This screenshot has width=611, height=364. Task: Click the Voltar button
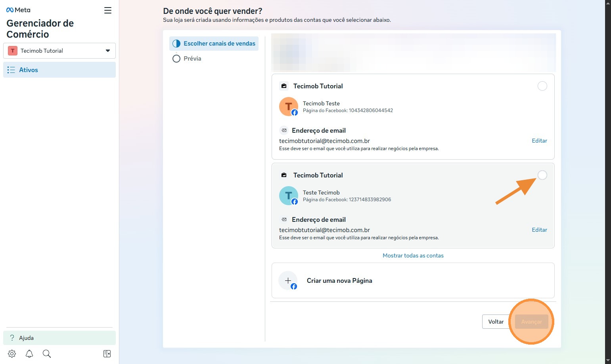click(x=496, y=322)
